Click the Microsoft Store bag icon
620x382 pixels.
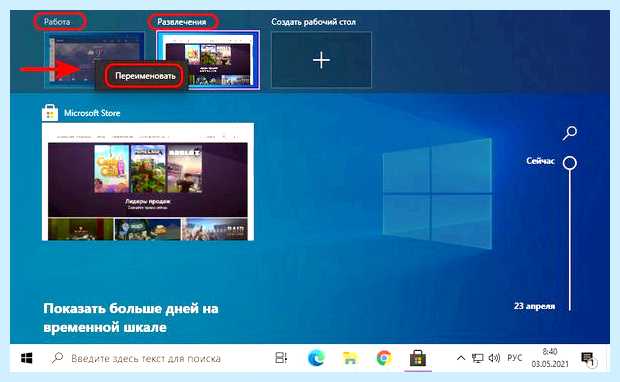50,112
